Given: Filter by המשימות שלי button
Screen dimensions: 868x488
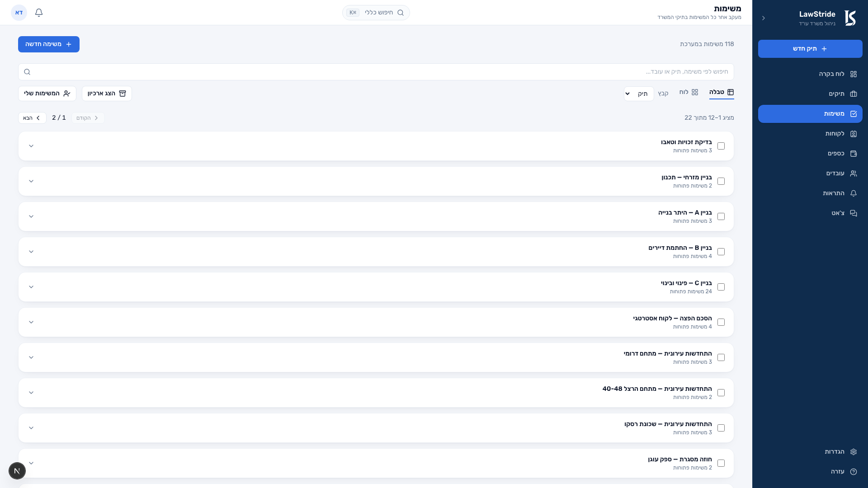Looking at the screenshot, I should click(47, 94).
